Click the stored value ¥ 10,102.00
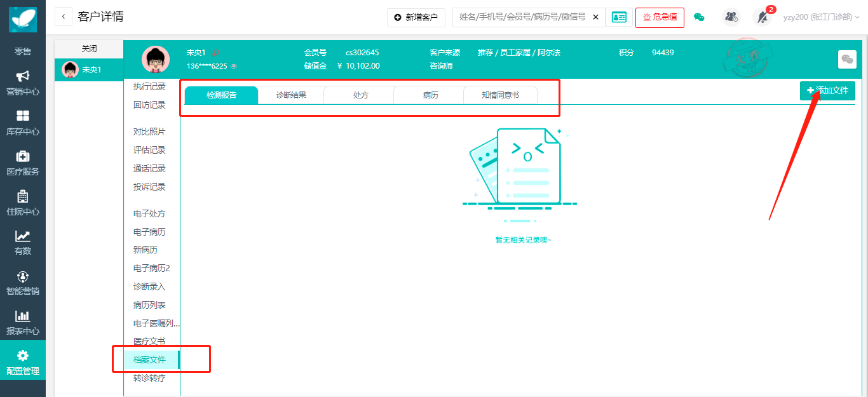This screenshot has height=397, width=868. click(358, 66)
